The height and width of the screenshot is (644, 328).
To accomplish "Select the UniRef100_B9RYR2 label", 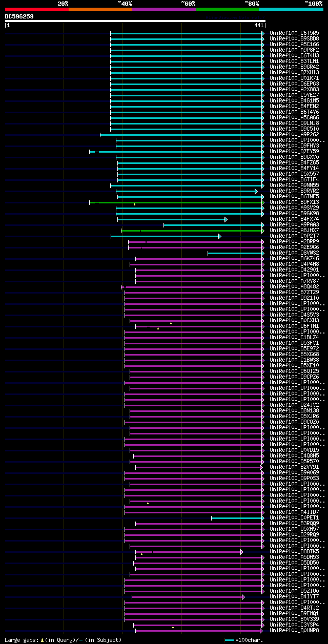I will 294,191.
